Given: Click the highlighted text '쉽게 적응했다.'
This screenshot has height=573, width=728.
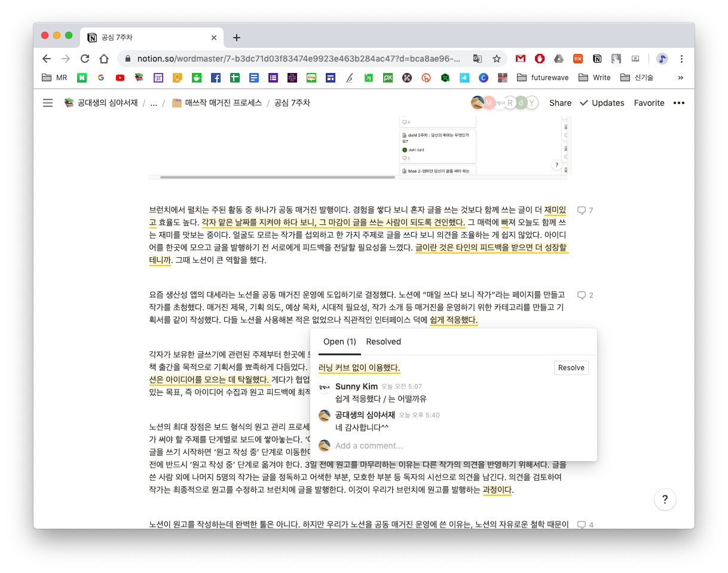Looking at the screenshot, I should [x=454, y=320].
